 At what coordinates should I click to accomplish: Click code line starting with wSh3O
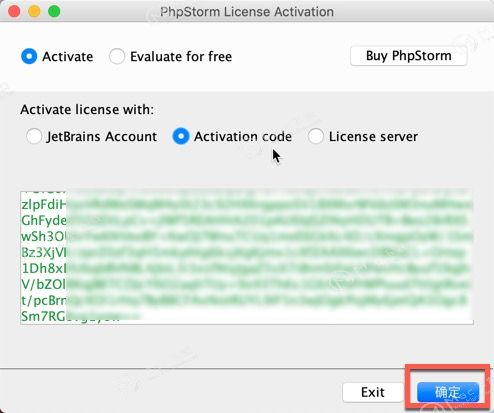click(x=247, y=236)
